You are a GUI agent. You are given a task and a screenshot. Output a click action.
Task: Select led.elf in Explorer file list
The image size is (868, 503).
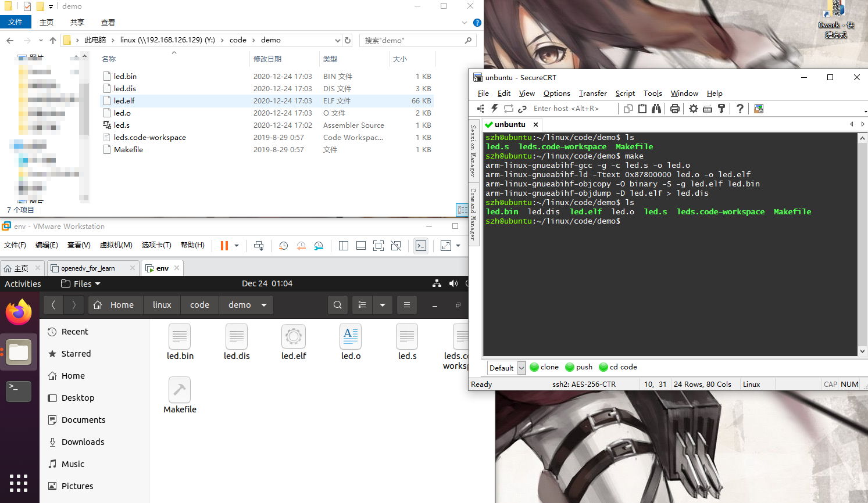pos(124,101)
